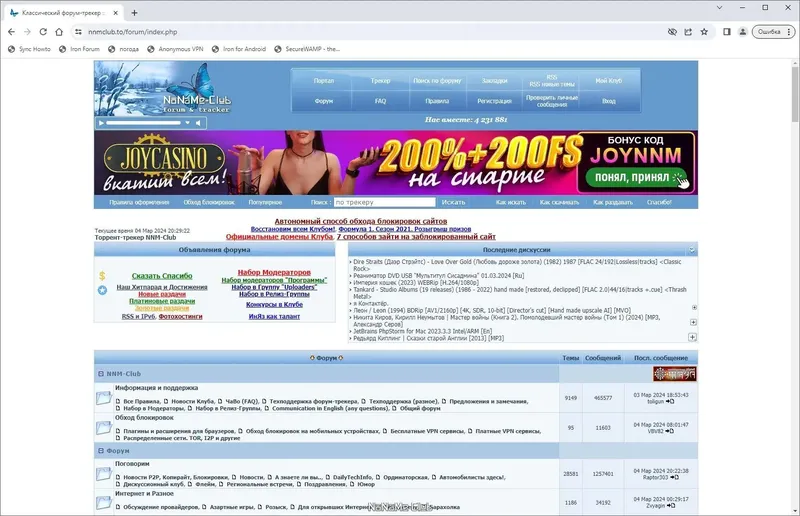Collapse the Форум category section

click(x=101, y=451)
